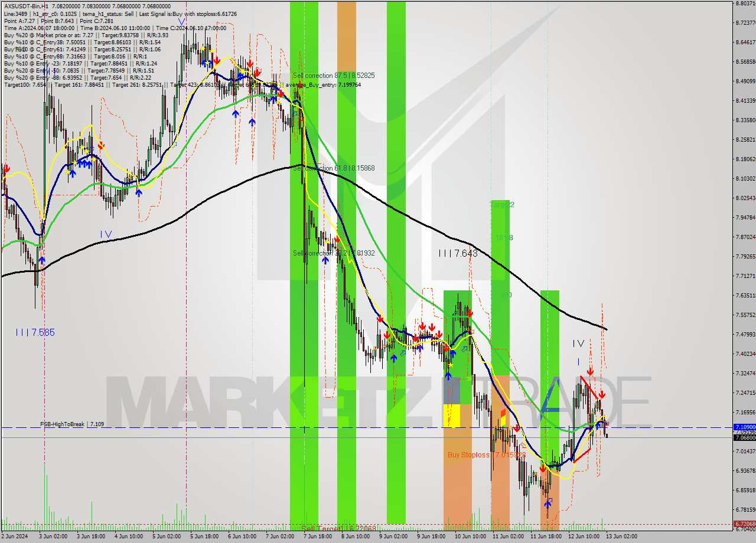Click 'Time B:2024.06.10 11:00:00' text
Screen dimensions: 756x543
[x=116, y=28]
